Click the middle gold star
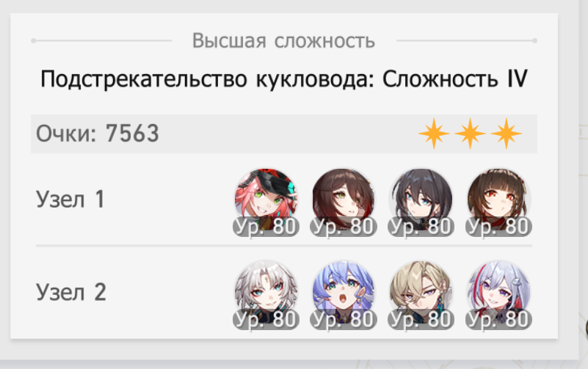The height and width of the screenshot is (369, 588). click(x=470, y=134)
